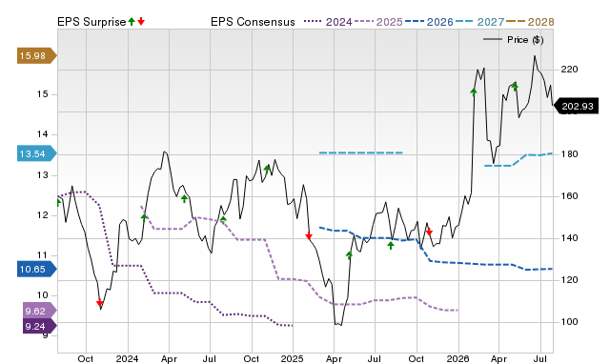Click the Apr label following 2026 on the date axis
The width and height of the screenshot is (610, 364).
click(498, 358)
